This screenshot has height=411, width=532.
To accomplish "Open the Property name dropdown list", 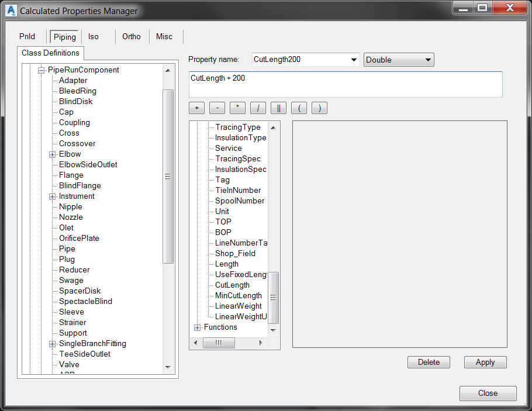I will pos(353,60).
